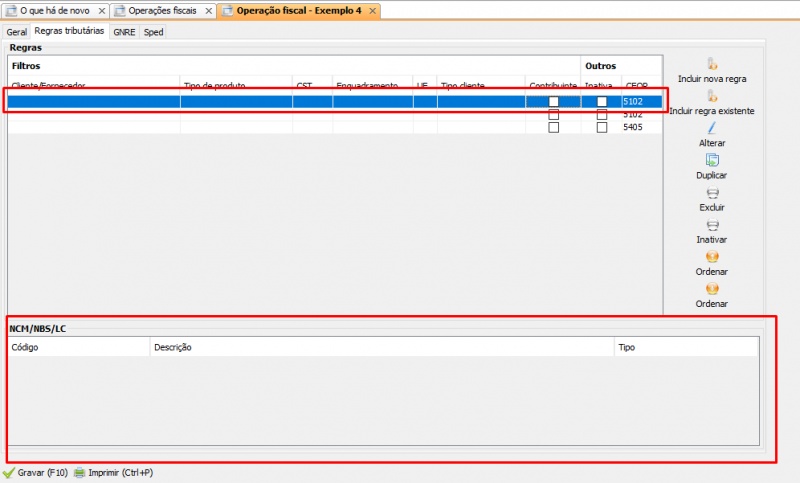Select the rule row with CFOP 5405
Viewport: 800px width, 483px height.
(x=300, y=127)
